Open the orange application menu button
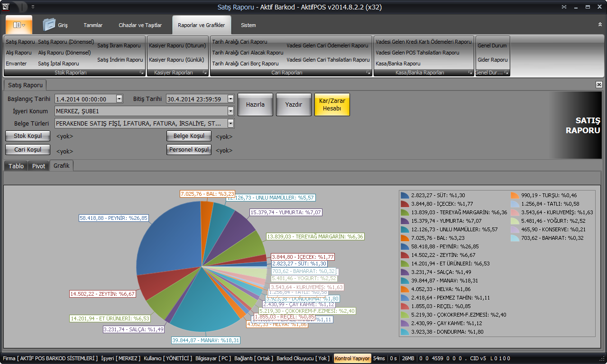Image resolution: width=607 pixels, height=364 pixels. pos(19,25)
